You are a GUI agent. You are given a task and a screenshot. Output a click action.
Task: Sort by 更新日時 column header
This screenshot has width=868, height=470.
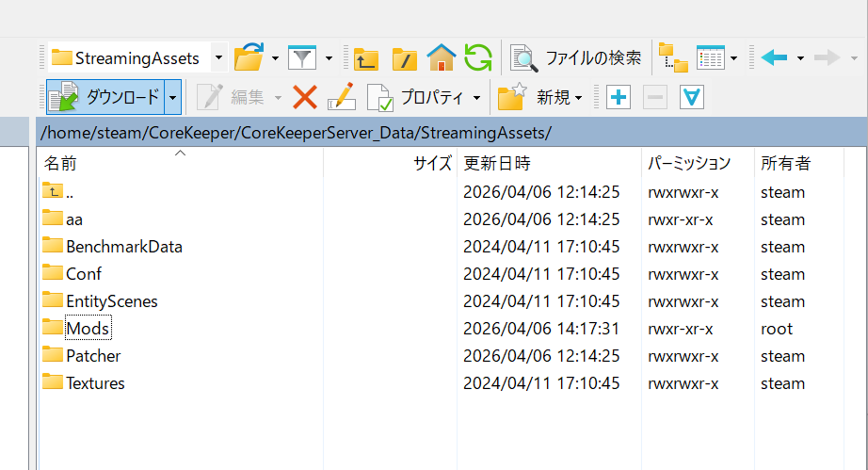coord(496,163)
